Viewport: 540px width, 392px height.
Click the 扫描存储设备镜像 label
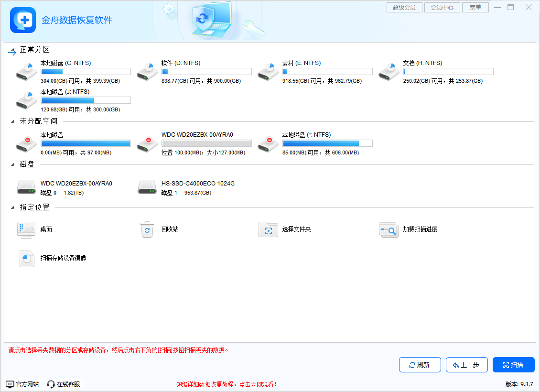point(64,258)
